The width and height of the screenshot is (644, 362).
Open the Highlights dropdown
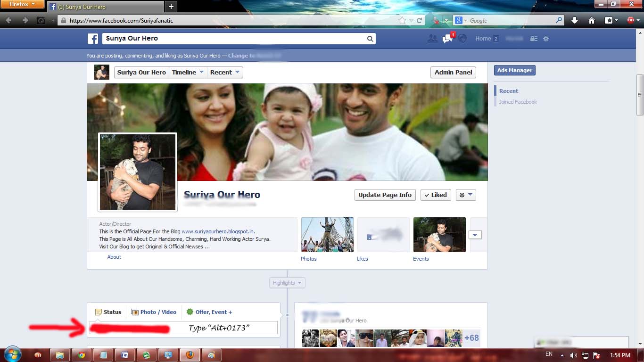287,283
